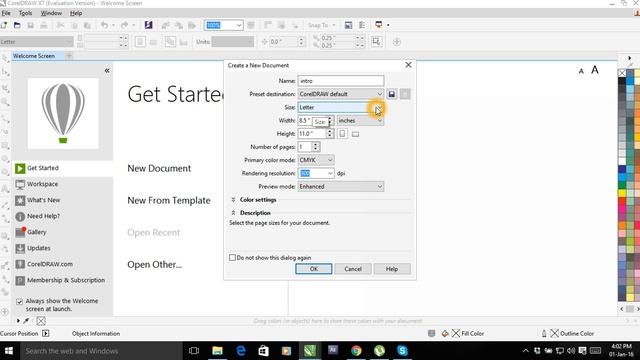The width and height of the screenshot is (640, 360).
Task: Increase the Number of pages stepper
Action: click(x=316, y=144)
